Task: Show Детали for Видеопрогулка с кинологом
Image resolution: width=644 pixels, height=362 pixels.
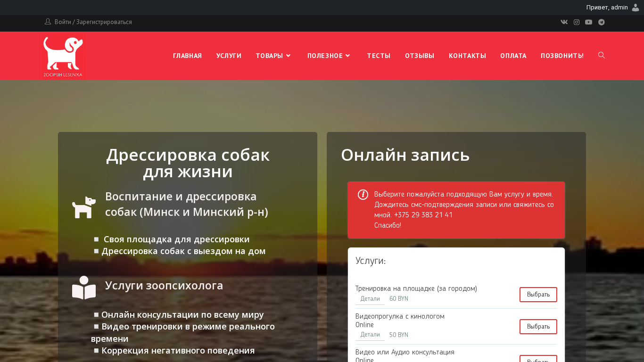Action: point(370,335)
